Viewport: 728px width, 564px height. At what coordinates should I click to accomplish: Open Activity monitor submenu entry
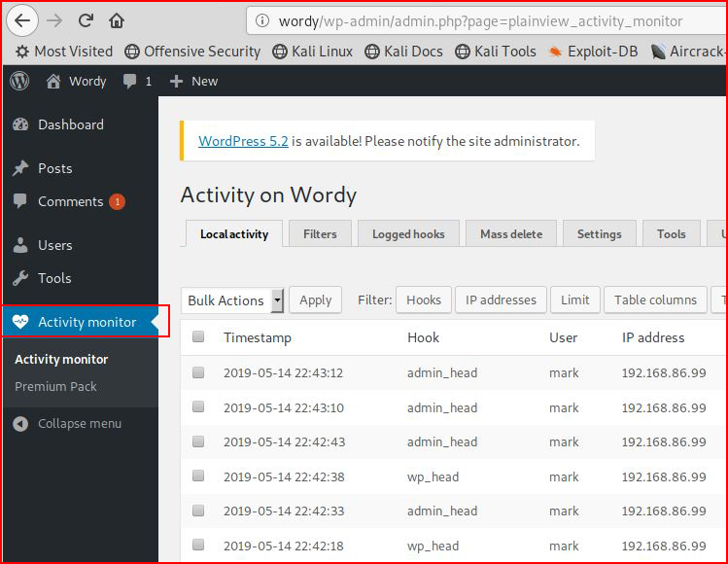61,359
